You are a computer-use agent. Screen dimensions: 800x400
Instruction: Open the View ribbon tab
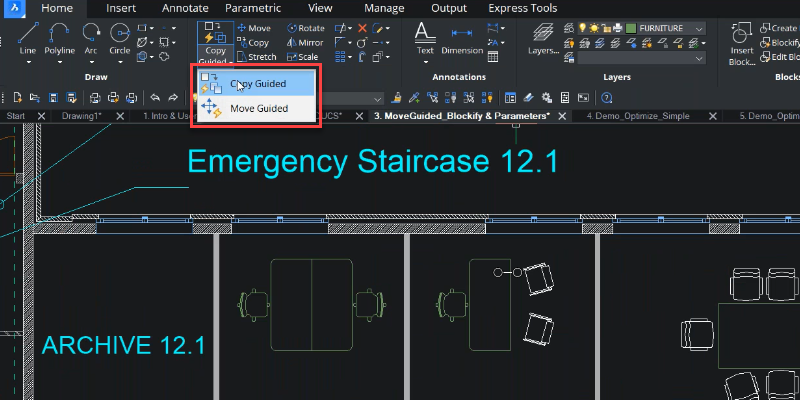click(320, 8)
